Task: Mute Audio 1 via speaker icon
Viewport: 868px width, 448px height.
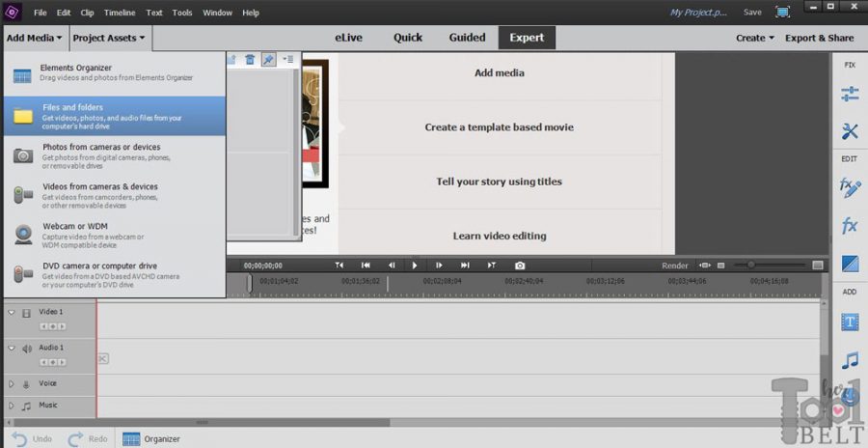Action: tap(27, 349)
